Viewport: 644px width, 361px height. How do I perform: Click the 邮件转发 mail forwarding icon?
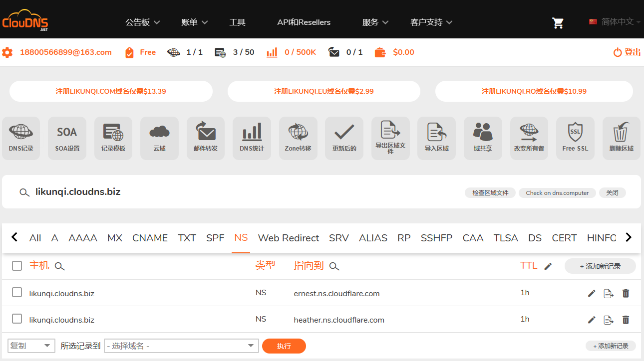(206, 138)
